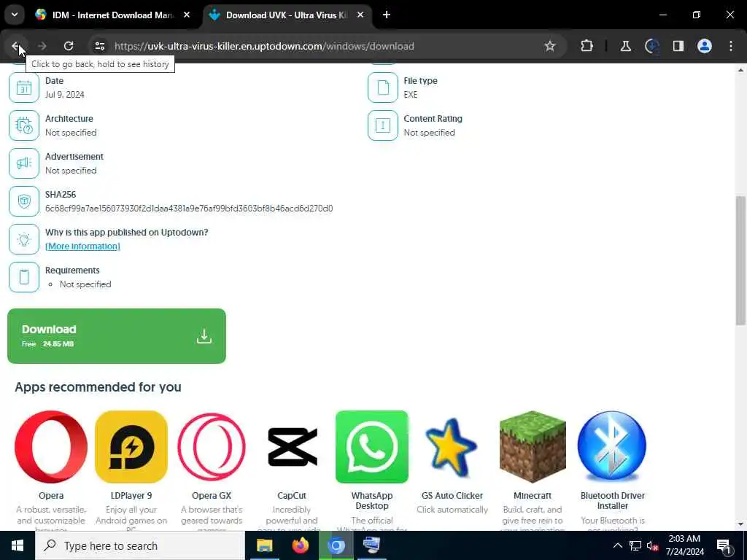Click the page vertical scrollbar thumb

[740, 260]
